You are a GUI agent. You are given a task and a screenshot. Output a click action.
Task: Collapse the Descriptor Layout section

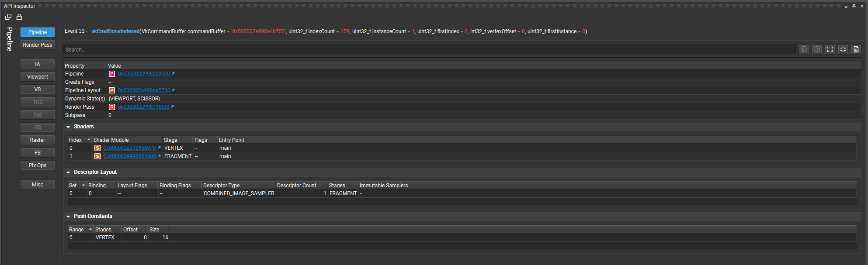click(x=68, y=172)
